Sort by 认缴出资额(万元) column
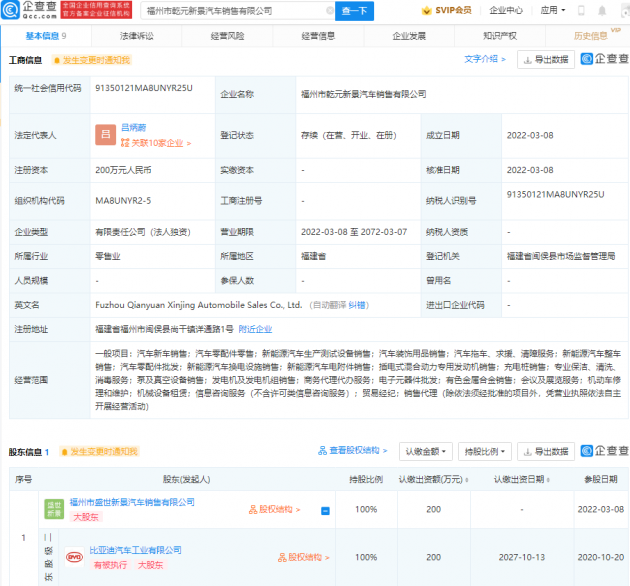The image size is (630, 586). point(434,479)
